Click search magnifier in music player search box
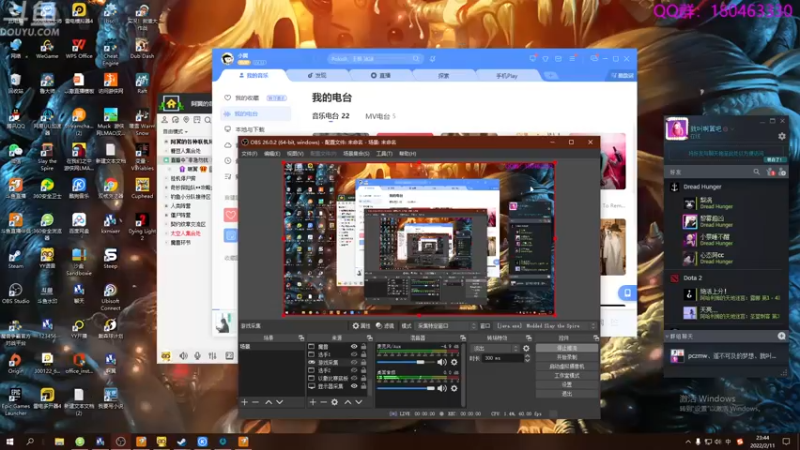The width and height of the screenshot is (800, 450). point(416,59)
